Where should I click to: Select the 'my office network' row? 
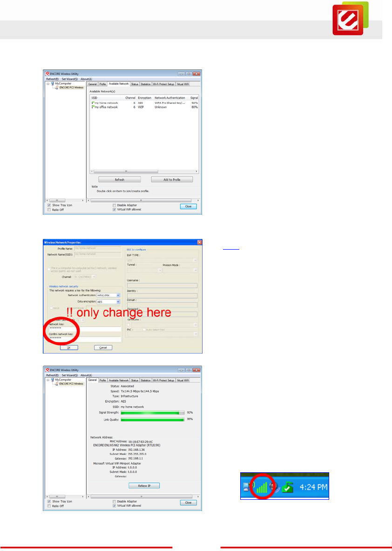(144, 107)
